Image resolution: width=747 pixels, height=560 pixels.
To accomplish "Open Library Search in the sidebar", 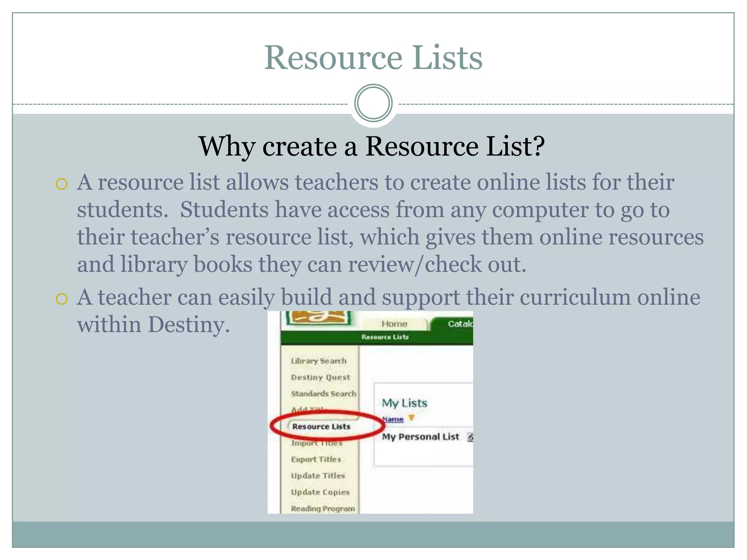I will (318, 361).
